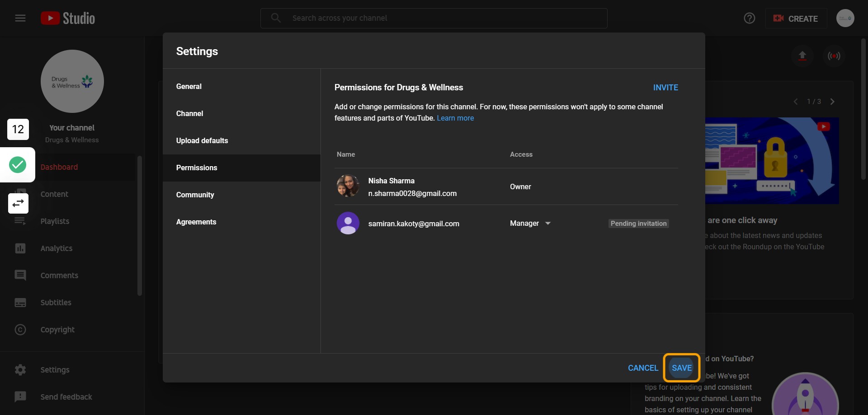Click the Send feedback exclamation icon
868x415 pixels.
click(x=20, y=397)
